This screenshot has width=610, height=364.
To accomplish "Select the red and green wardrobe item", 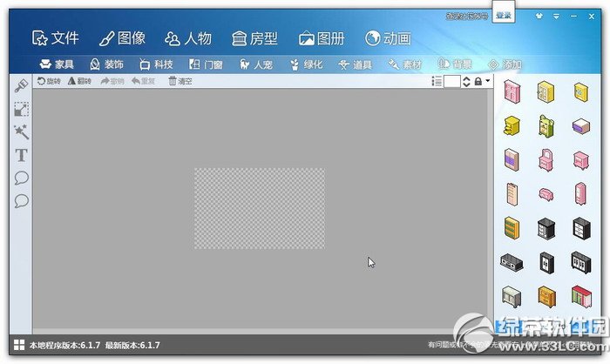I will [x=581, y=296].
